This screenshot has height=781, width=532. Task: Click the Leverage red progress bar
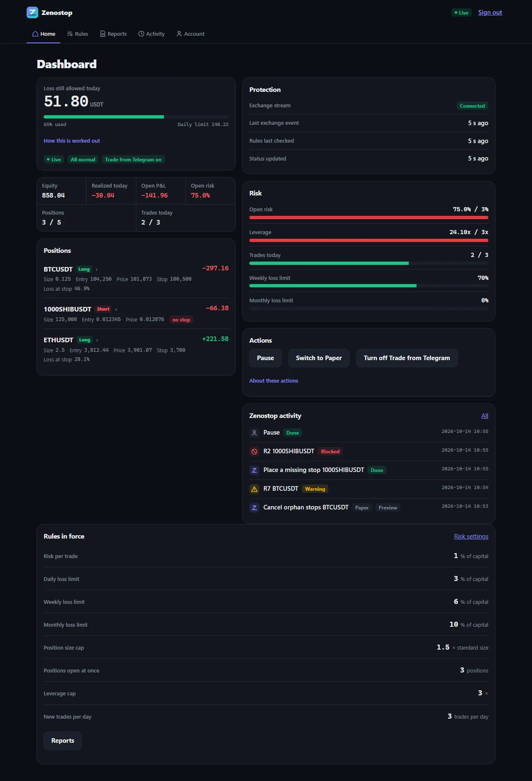pos(369,240)
